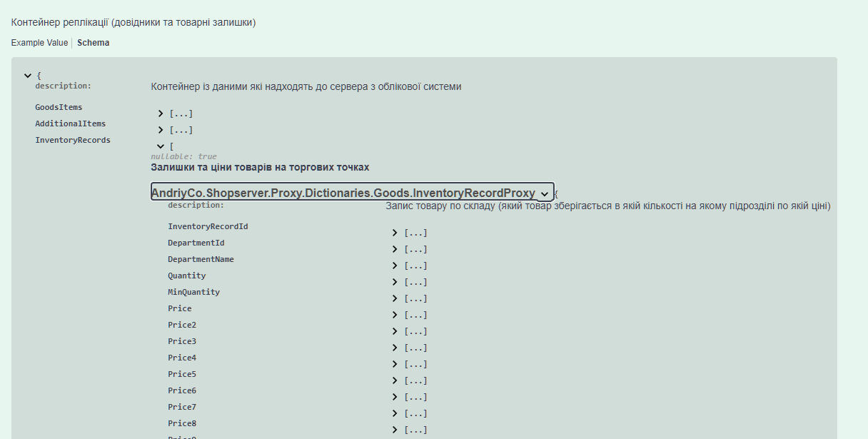
Task: Collapse the InventoryRecords array chevron
Action: coord(161,146)
